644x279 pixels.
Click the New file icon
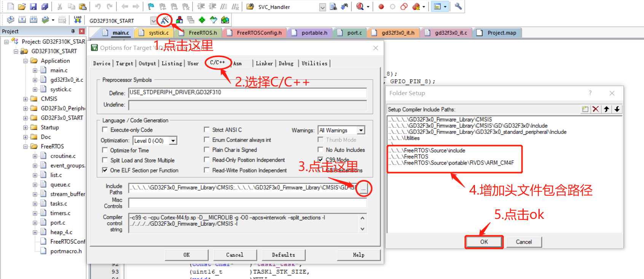(11, 6)
